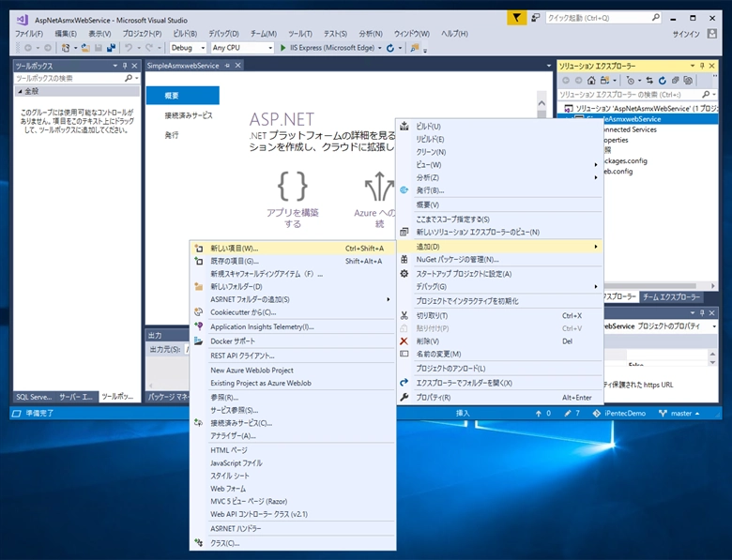Expand ASP.NET フォルダーの追加(S) submenu
This screenshot has width=732, height=560.
[389, 299]
